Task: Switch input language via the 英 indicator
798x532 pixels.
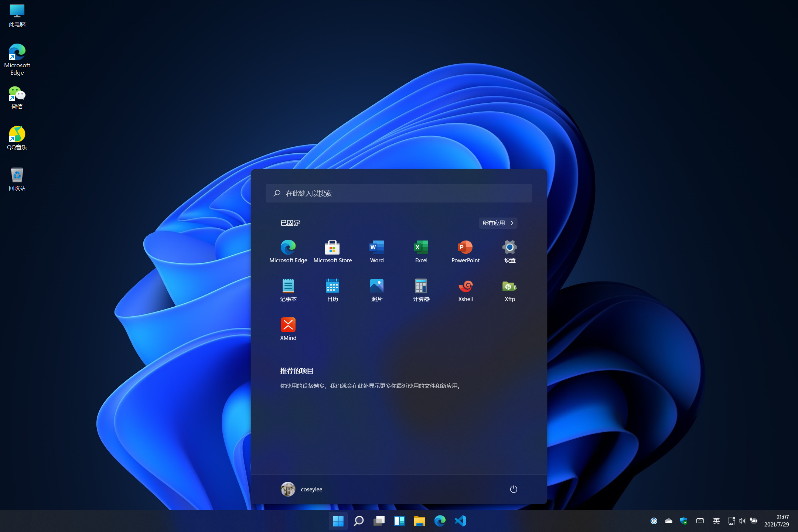Action: coord(716,521)
